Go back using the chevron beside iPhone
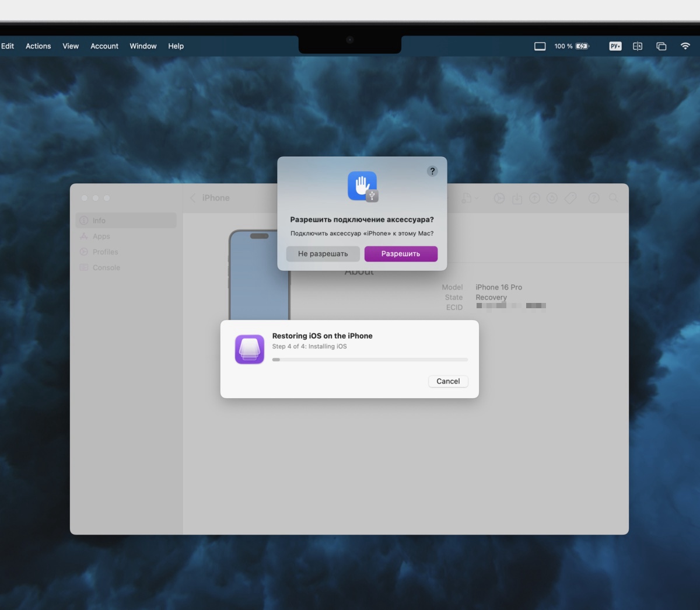 point(193,198)
